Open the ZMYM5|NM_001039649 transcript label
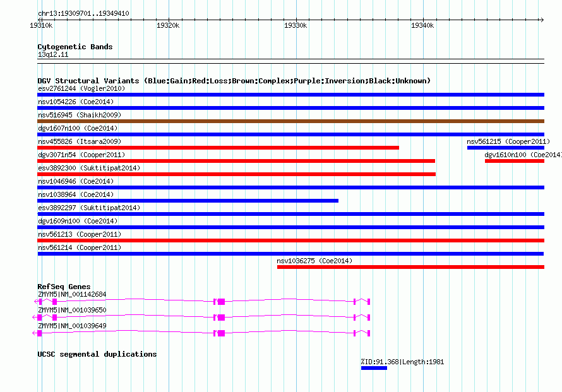This screenshot has width=562, height=392. [72, 326]
